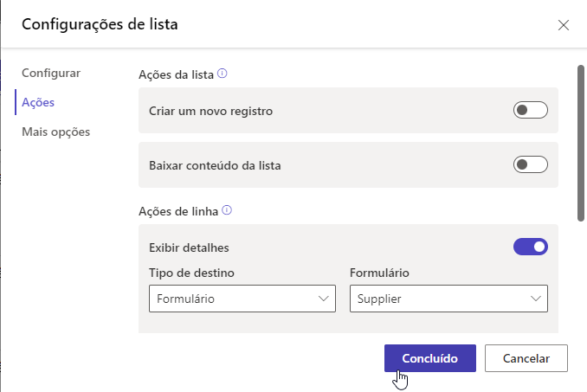Switch to the Configurar section
Screen dimensions: 587x392
pyautogui.click(x=51, y=73)
